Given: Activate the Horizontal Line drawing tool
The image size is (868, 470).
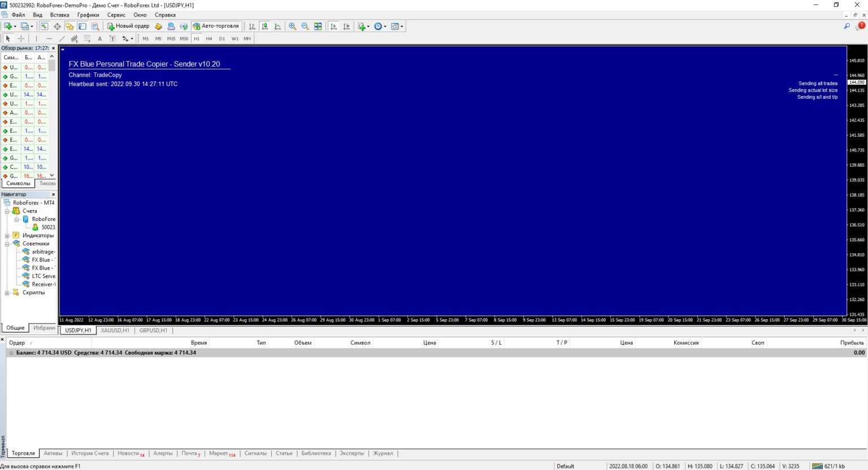Looking at the screenshot, I should [49, 38].
